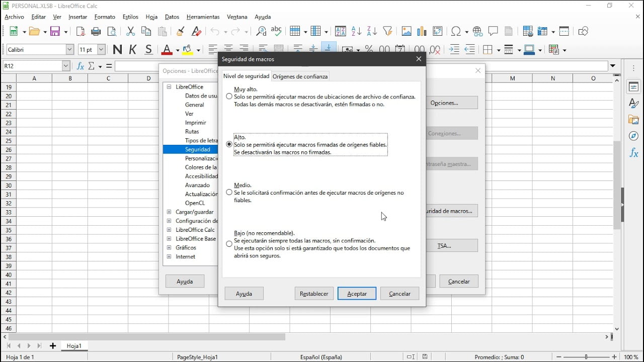Click the Sort descending icon
The image size is (644, 362).
(372, 31)
